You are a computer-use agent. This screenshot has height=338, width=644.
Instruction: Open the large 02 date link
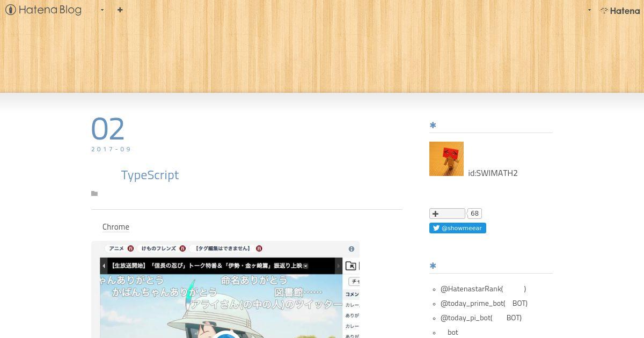[108, 129]
